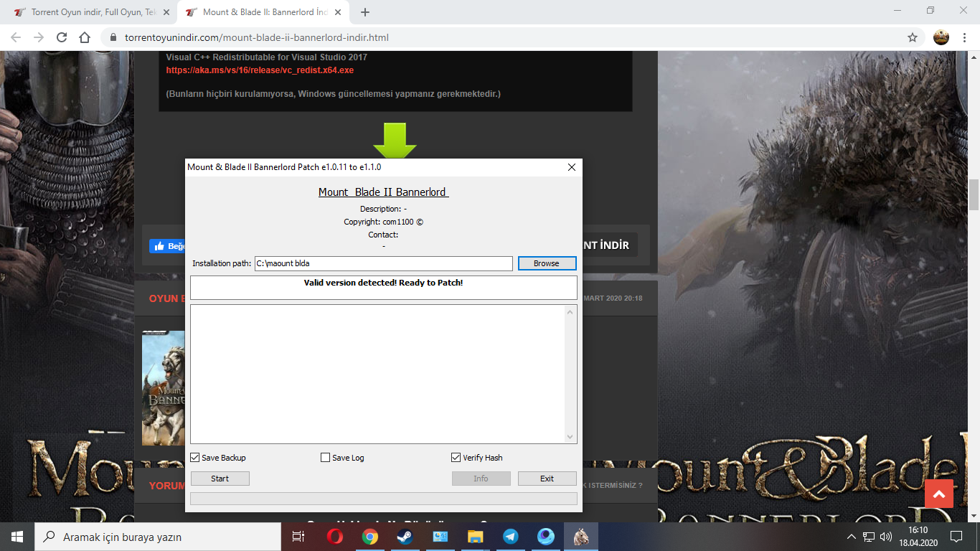The width and height of the screenshot is (980, 551).
Task: Open the Chrome profile avatar
Action: 941,37
